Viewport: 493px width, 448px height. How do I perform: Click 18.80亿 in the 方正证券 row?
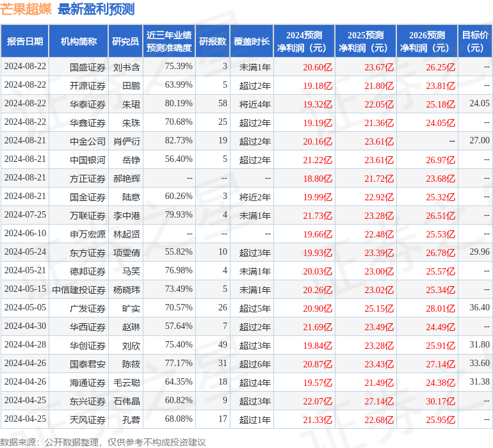pos(318,179)
